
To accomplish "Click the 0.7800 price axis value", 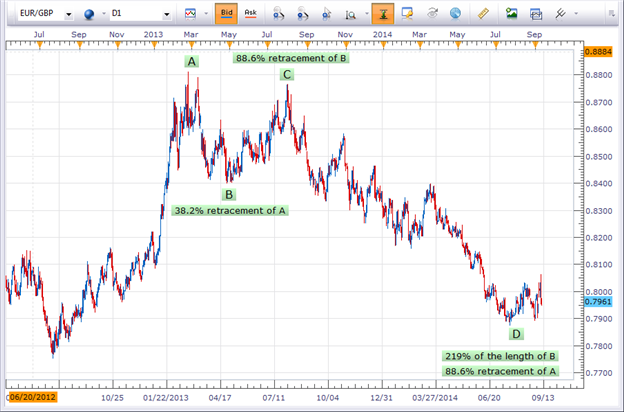I will click(x=599, y=346).
